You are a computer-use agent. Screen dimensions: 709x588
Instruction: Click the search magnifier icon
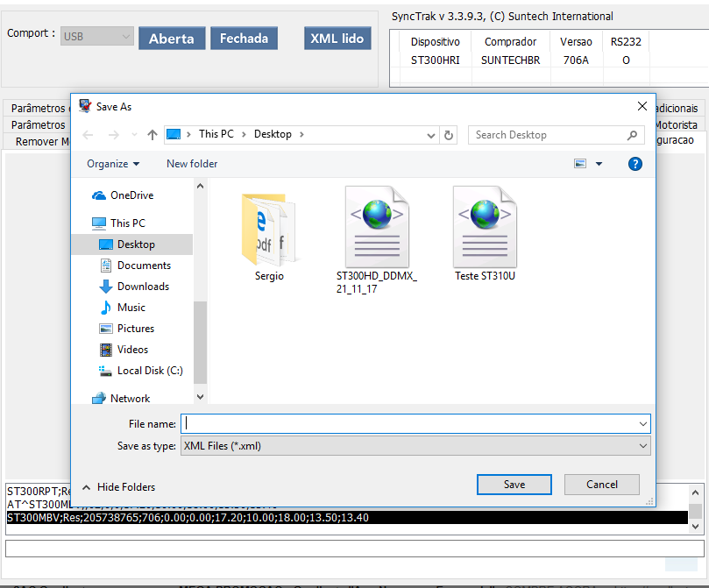click(x=633, y=135)
